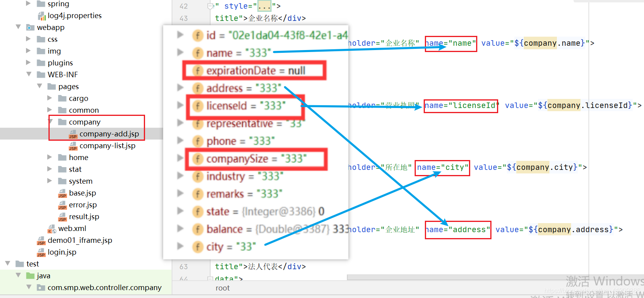Click the demo01_iframe.jsp file icon
This screenshot has width=644, height=298.
[41, 240]
